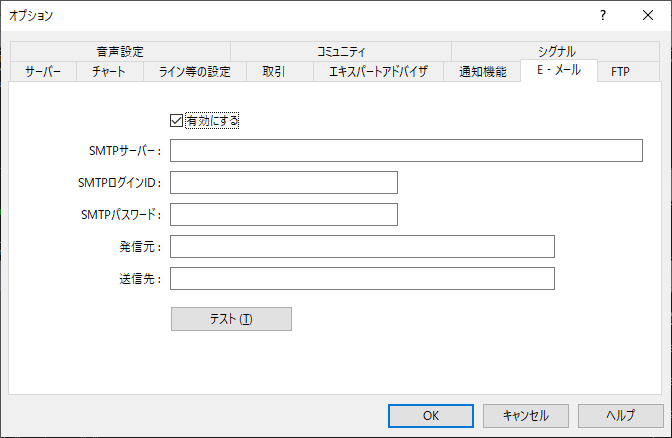Screen dimensions: 672x438
Task: Click the 送信先 text field
Action: [x=362, y=278]
